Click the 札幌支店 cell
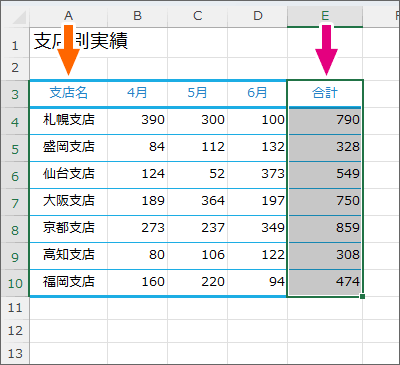This screenshot has height=365, width=400. (x=68, y=120)
